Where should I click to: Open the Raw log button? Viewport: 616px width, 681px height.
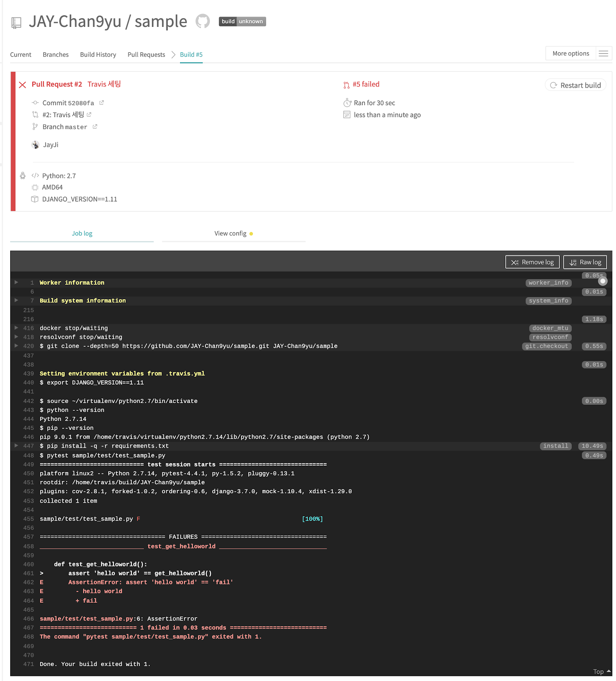(x=585, y=262)
